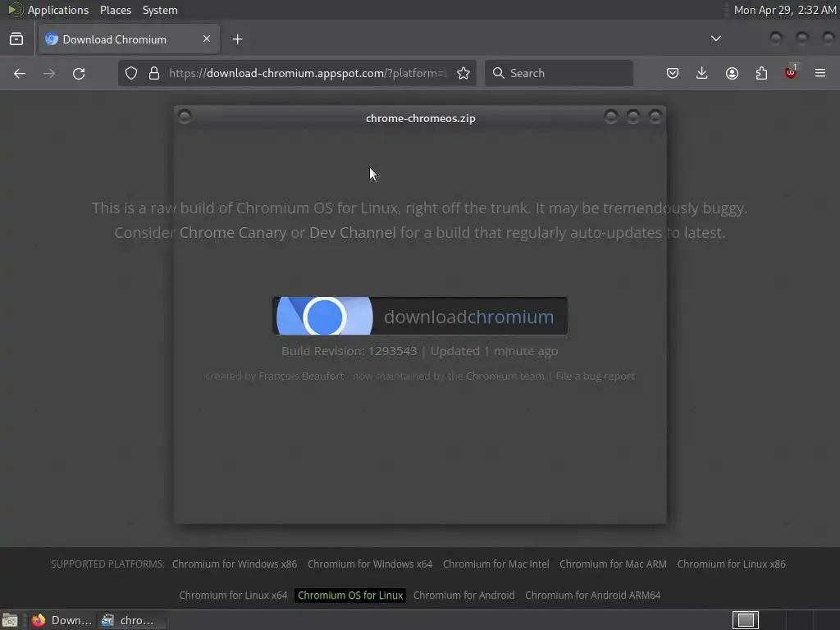The image size is (840, 630).
Task: Open the Pocket save icon
Action: pos(673,73)
